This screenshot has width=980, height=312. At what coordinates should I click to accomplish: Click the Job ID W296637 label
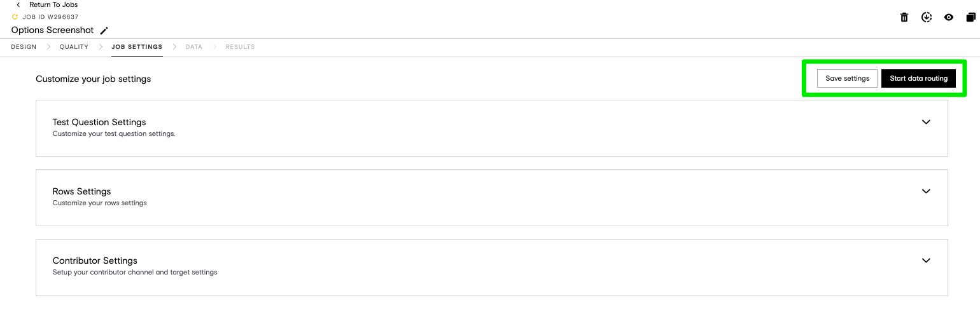click(x=50, y=17)
